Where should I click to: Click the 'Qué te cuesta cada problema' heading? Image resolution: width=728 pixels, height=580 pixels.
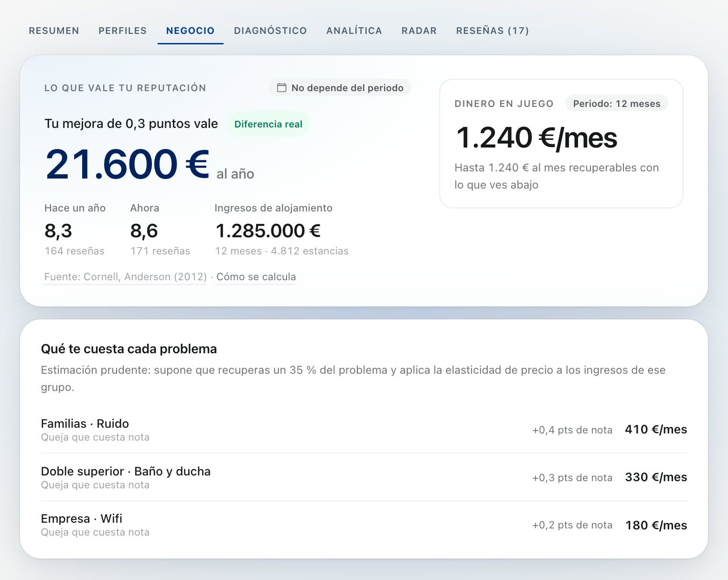[x=129, y=349]
